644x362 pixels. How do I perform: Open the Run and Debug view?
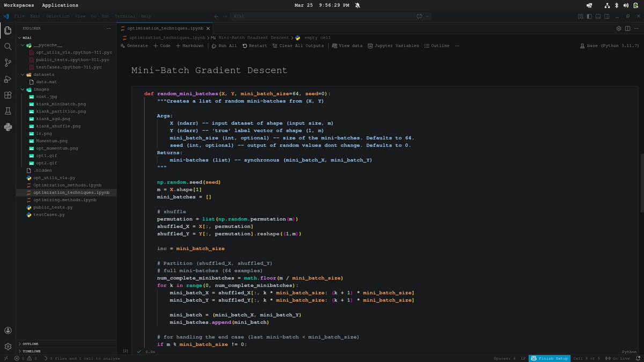coord(8,79)
